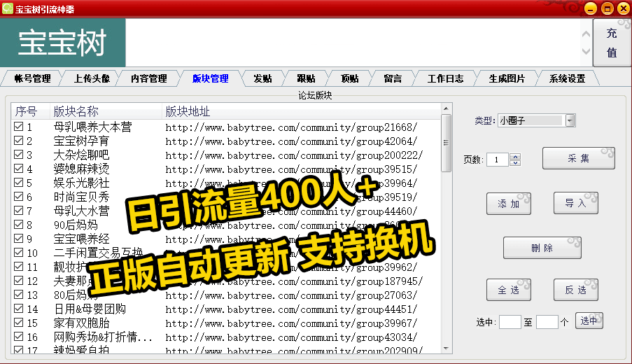Open the 帐号管理 tab
The width and height of the screenshot is (632, 364).
32,78
